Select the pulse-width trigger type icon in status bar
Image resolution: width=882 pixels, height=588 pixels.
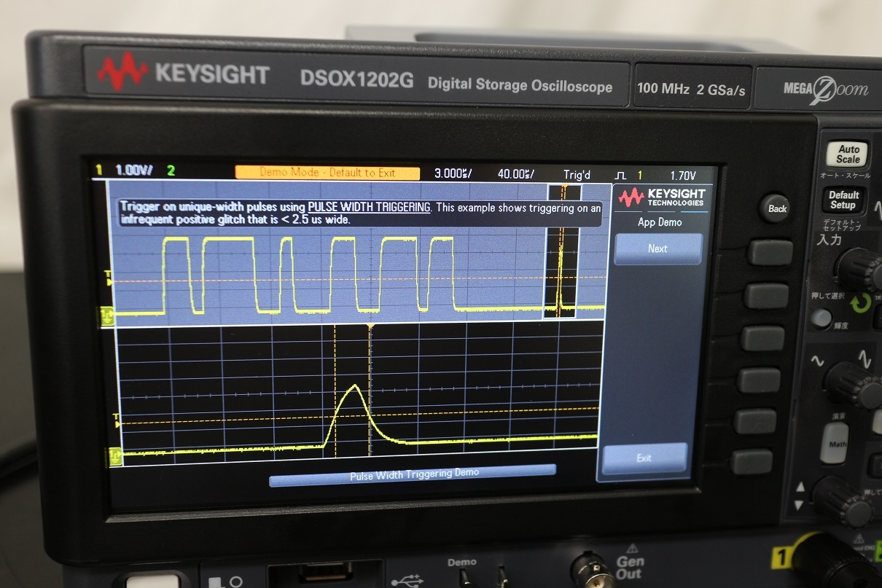pos(620,175)
